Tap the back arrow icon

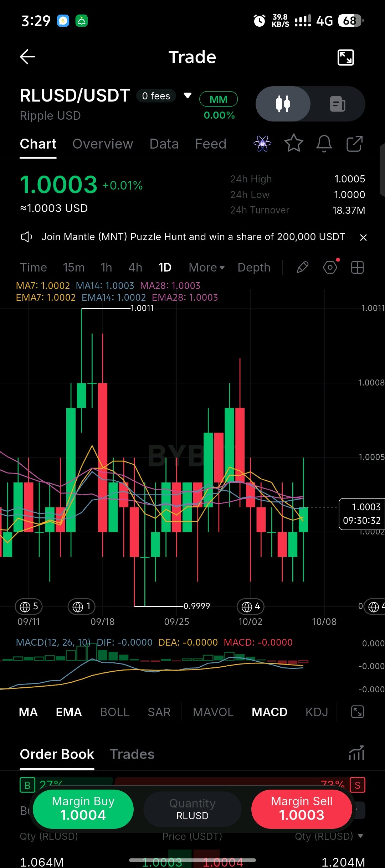tap(27, 57)
